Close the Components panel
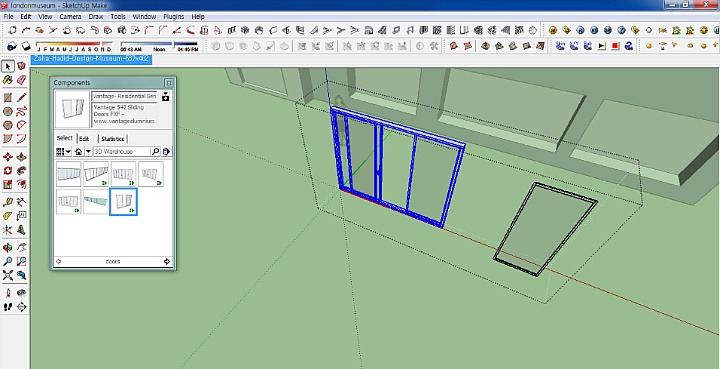Screen dimensions: 720x369 169,83
